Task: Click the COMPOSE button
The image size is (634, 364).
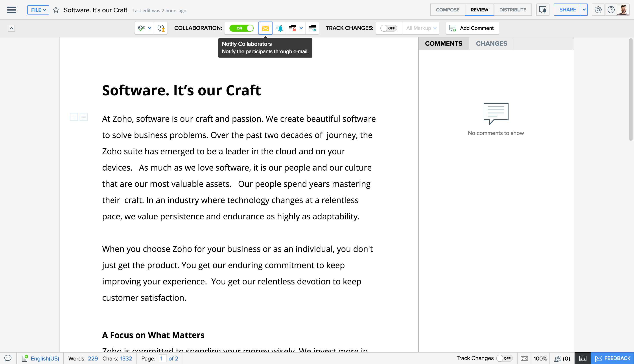Action: (448, 10)
